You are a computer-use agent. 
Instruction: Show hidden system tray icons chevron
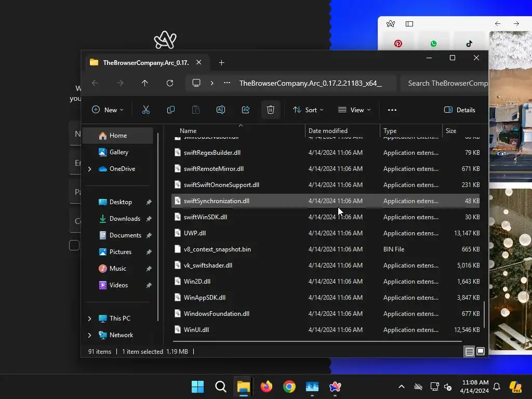coord(402,387)
